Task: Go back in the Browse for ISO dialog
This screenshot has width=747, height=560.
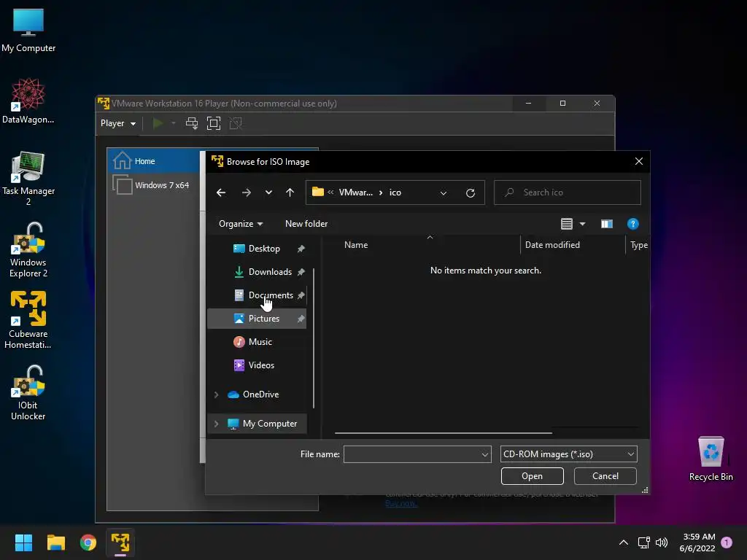Action: coord(221,192)
